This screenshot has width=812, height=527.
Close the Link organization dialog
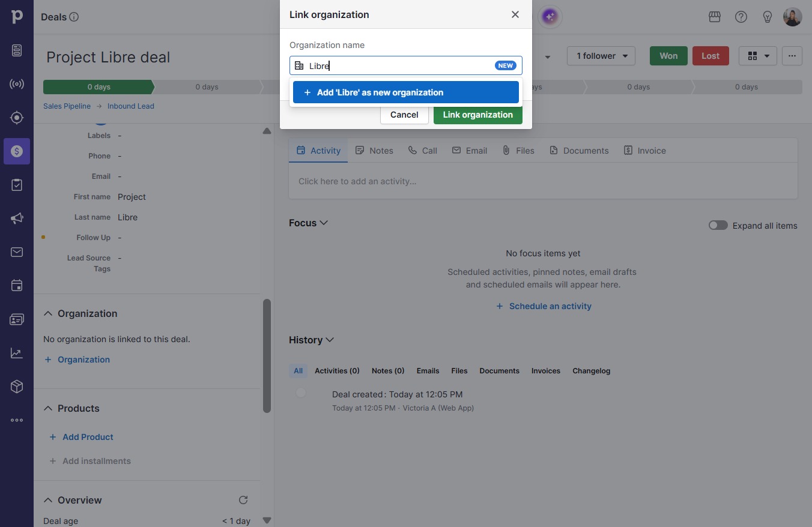click(x=515, y=14)
